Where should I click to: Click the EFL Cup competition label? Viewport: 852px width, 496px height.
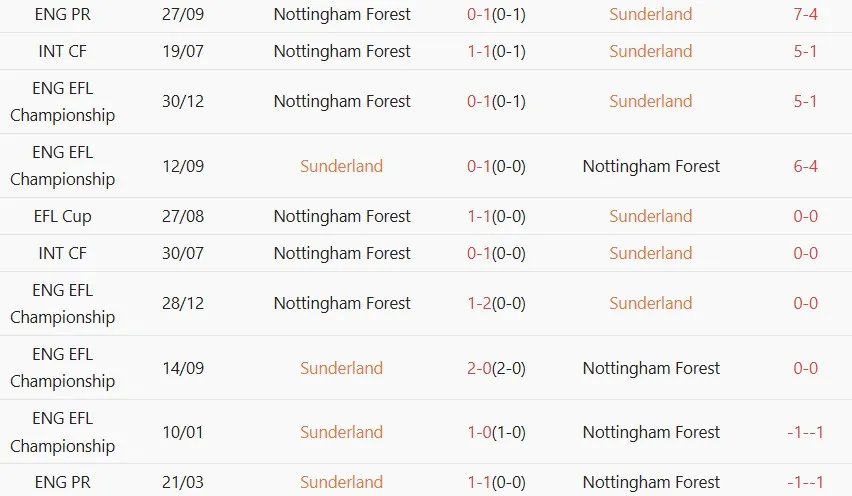(x=63, y=216)
